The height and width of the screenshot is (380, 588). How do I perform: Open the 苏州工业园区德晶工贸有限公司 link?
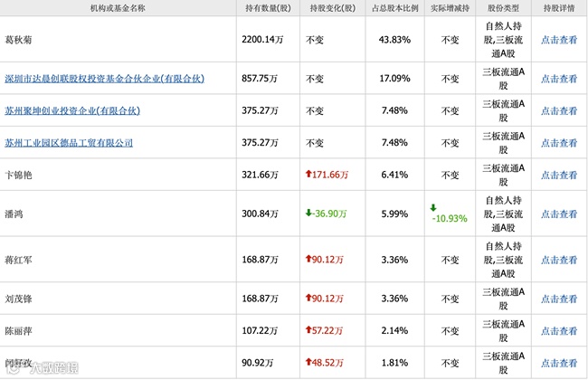click(69, 143)
